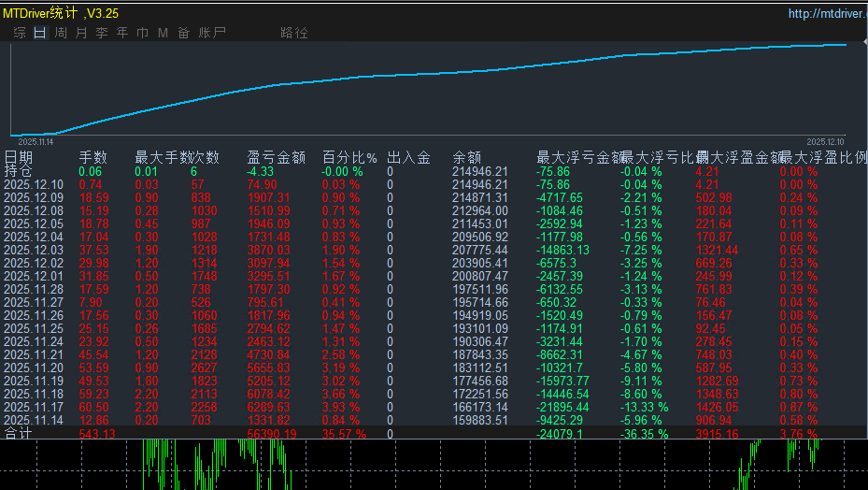Screen dimensions: 868x490
Task: Click the 合计 total row label
Action: tap(19, 434)
